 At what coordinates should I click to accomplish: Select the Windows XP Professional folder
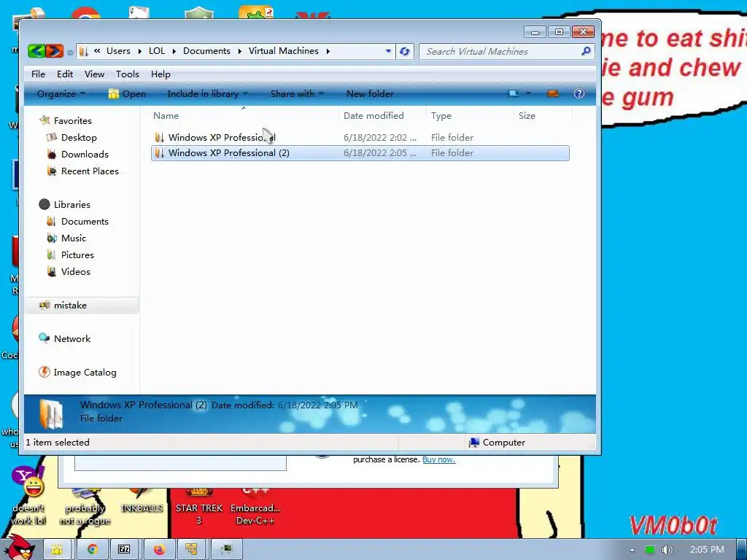(x=360, y=138)
